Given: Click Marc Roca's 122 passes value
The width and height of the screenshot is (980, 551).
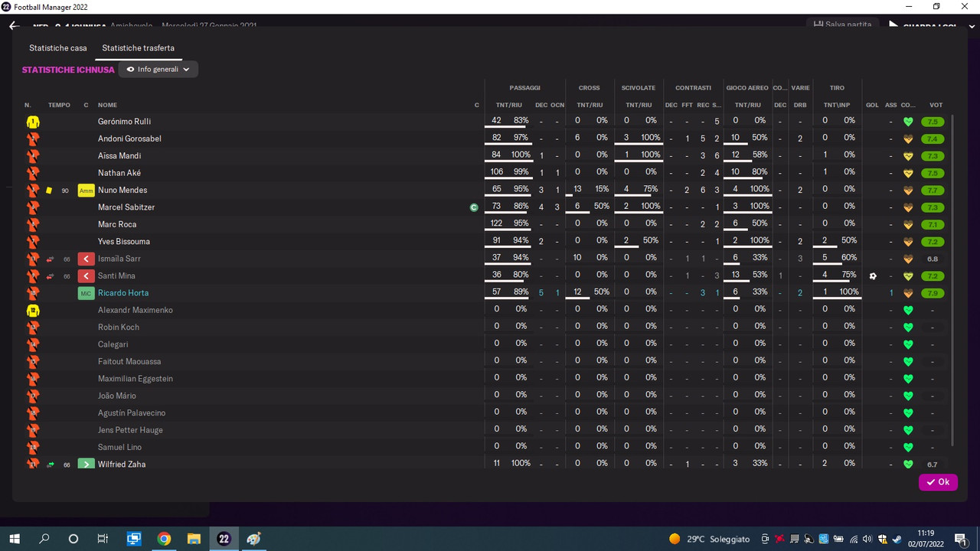Looking at the screenshot, I should pyautogui.click(x=495, y=223).
